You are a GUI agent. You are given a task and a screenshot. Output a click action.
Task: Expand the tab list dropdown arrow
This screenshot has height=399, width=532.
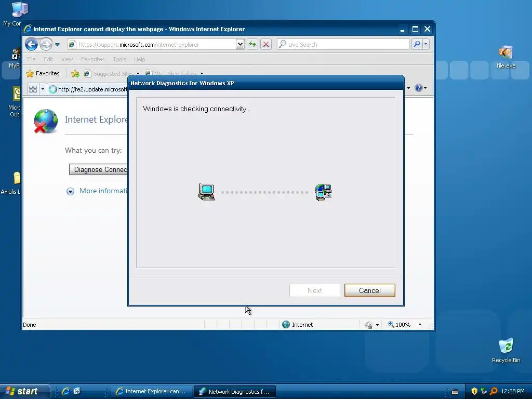tap(43, 89)
